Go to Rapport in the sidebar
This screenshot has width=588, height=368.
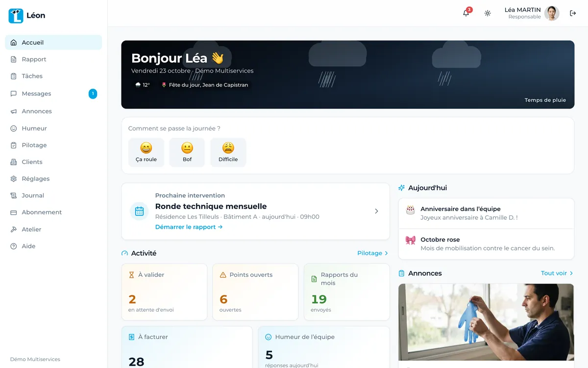(53, 59)
